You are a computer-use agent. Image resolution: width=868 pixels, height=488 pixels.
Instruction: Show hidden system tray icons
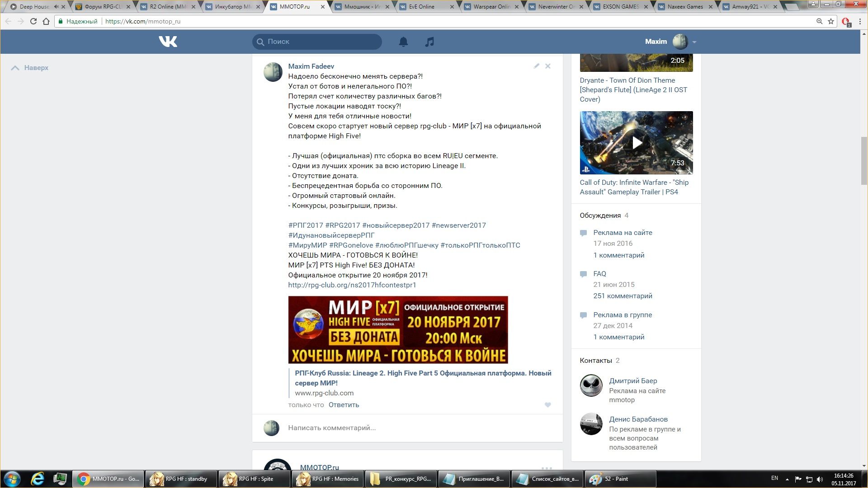pos(787,479)
